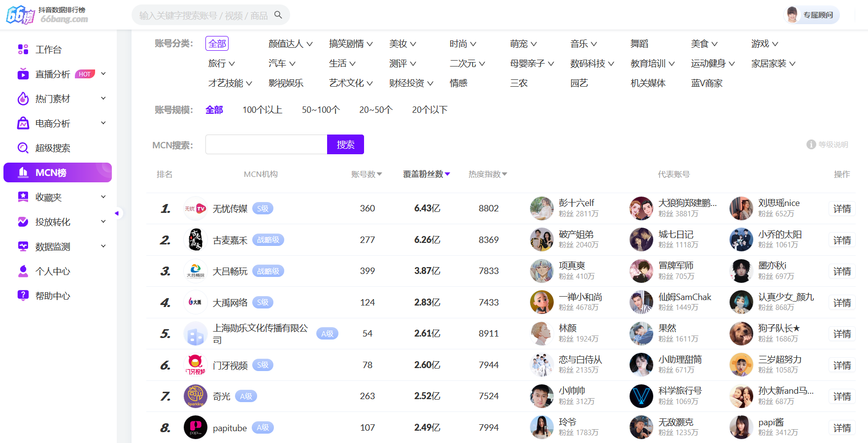Select 全部 account category filter
868x443 pixels.
(x=217, y=44)
